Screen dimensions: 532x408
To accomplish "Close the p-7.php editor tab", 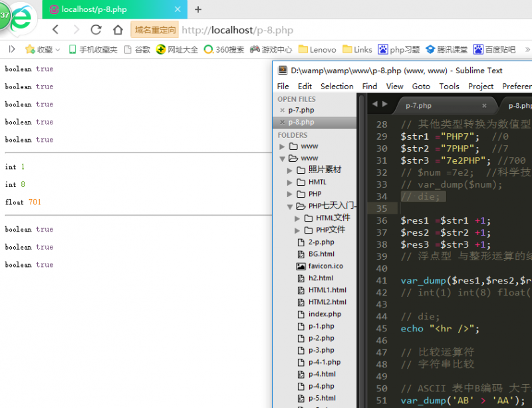I will (484, 105).
